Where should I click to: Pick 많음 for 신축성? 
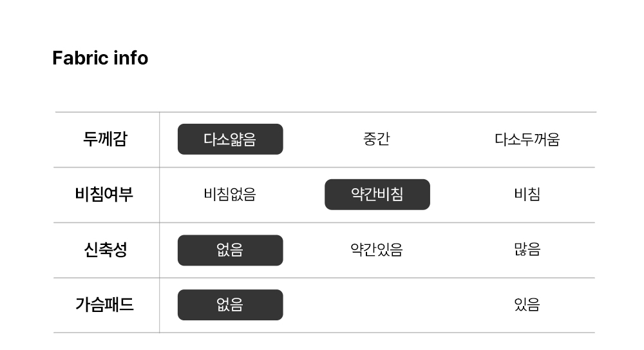coord(527,250)
